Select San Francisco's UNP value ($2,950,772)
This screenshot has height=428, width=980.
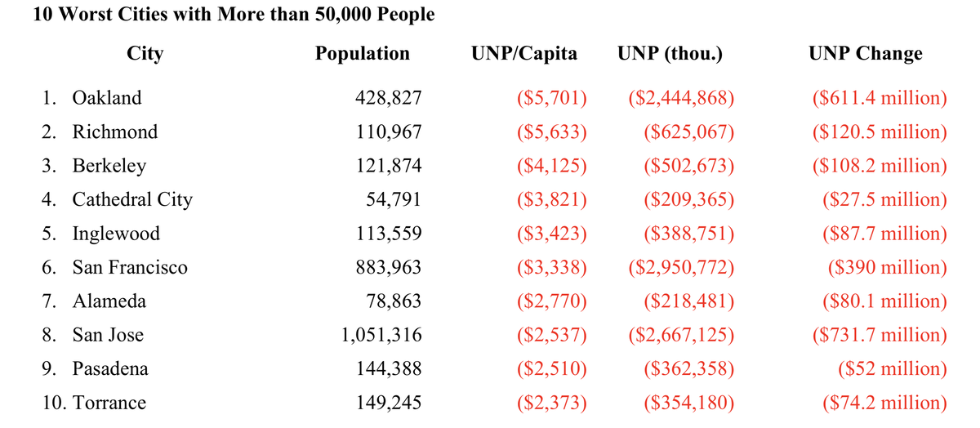[682, 268]
